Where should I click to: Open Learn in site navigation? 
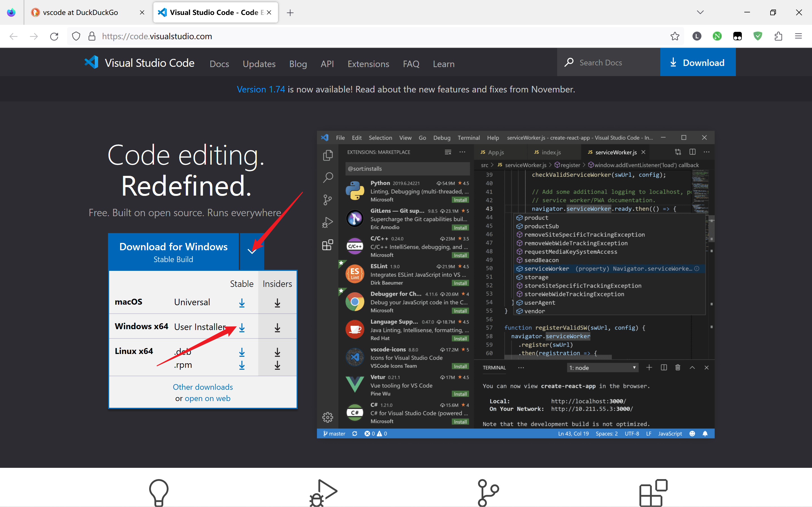(x=443, y=64)
